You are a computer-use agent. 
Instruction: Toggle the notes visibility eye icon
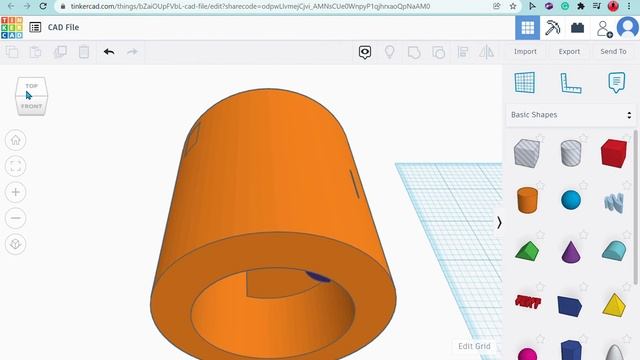365,52
